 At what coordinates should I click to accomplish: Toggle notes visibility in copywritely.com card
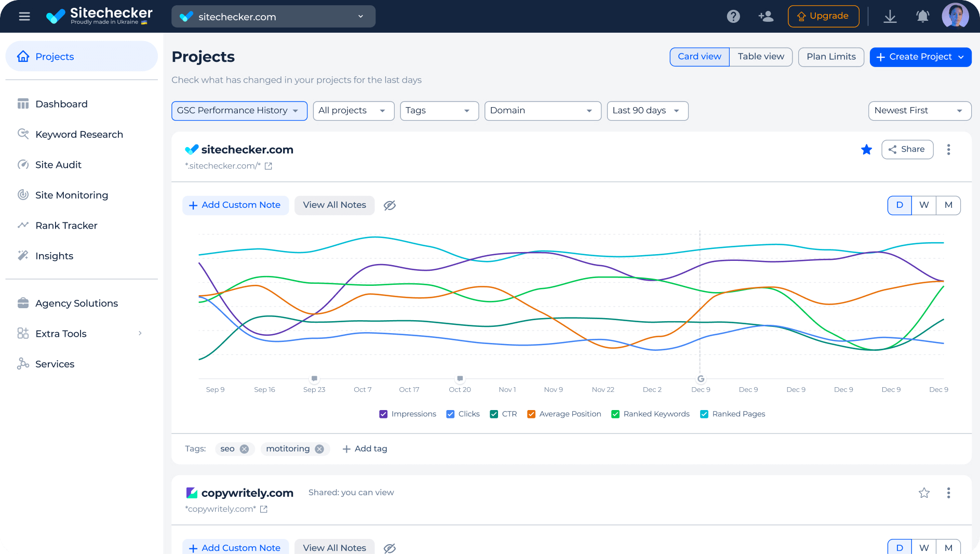click(x=390, y=548)
